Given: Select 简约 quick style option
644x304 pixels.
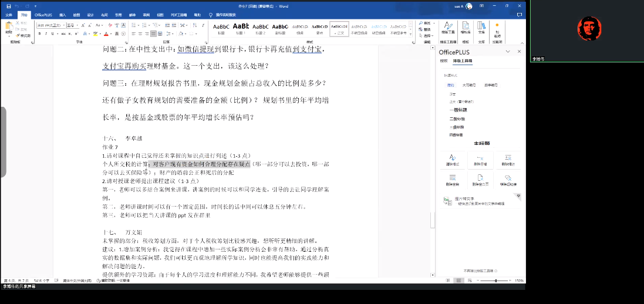Looking at the screenshot, I should coord(451,85).
